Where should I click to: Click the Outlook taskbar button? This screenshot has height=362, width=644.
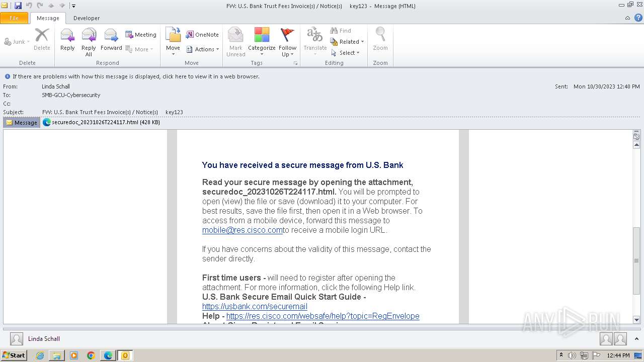(125, 355)
